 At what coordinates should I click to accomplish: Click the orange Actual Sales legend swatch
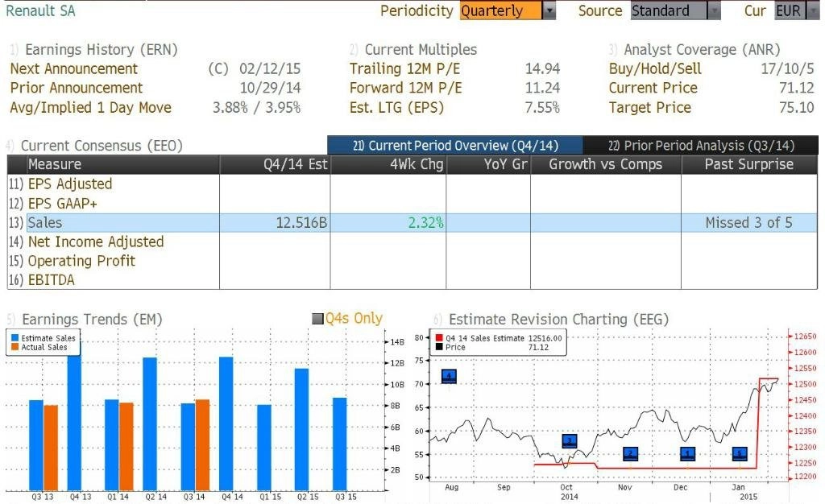[15, 347]
